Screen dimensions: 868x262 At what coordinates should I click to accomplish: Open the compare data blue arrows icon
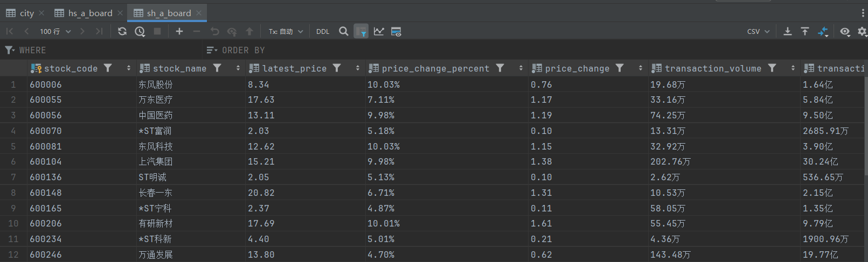(x=823, y=31)
